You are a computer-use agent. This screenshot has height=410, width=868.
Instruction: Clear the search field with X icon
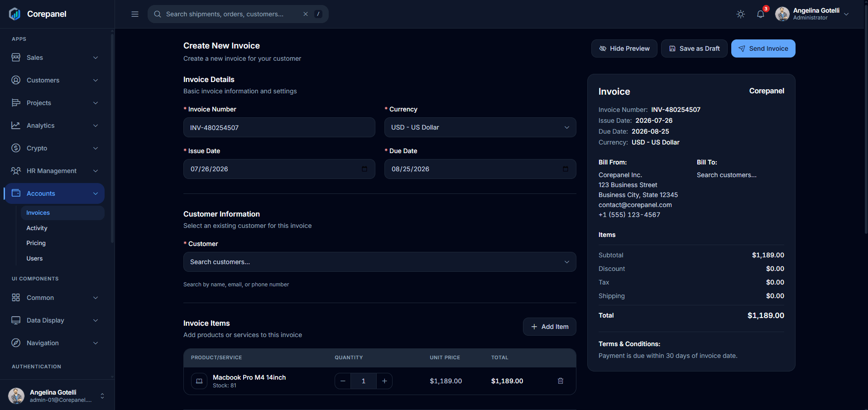click(x=306, y=14)
